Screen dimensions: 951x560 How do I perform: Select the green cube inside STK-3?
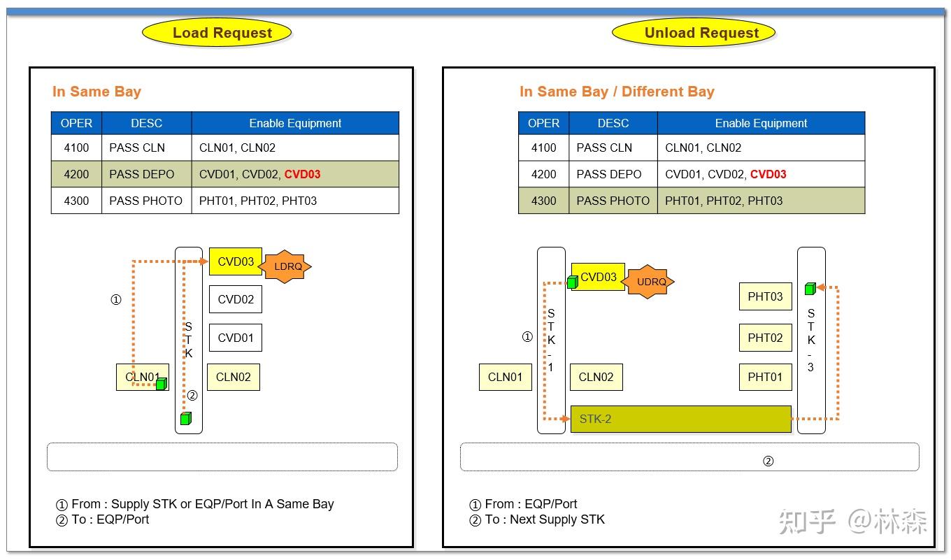[810, 288]
